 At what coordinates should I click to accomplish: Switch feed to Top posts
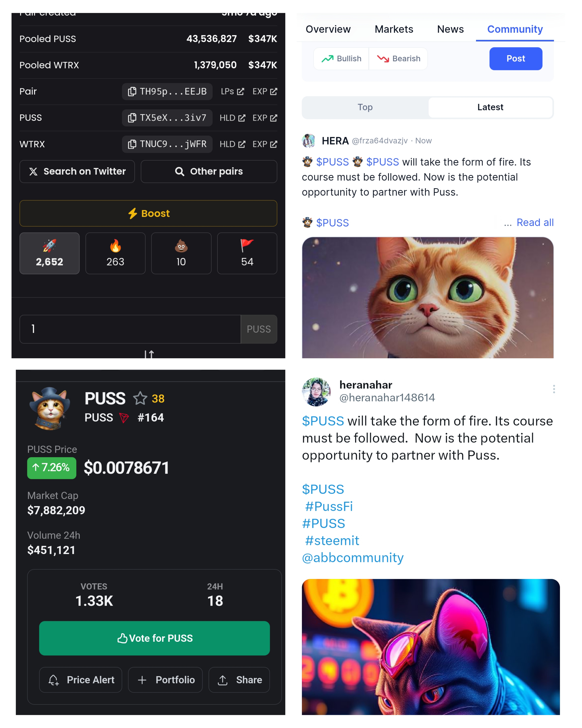click(x=365, y=107)
